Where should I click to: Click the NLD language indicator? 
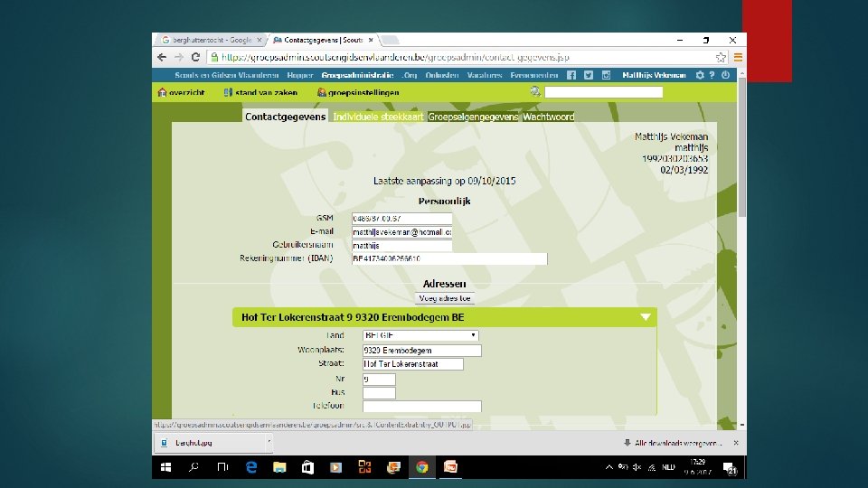pos(668,467)
